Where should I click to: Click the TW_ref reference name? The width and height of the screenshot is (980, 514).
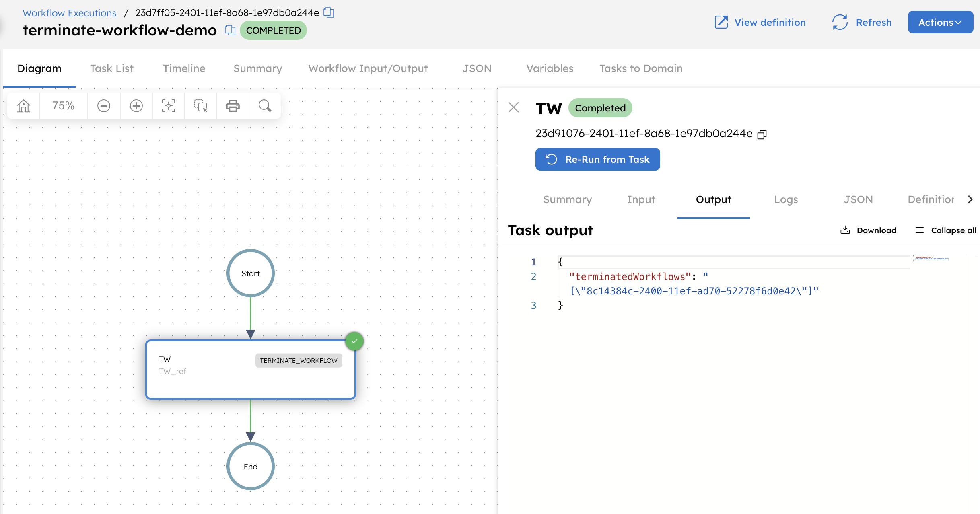[173, 371]
